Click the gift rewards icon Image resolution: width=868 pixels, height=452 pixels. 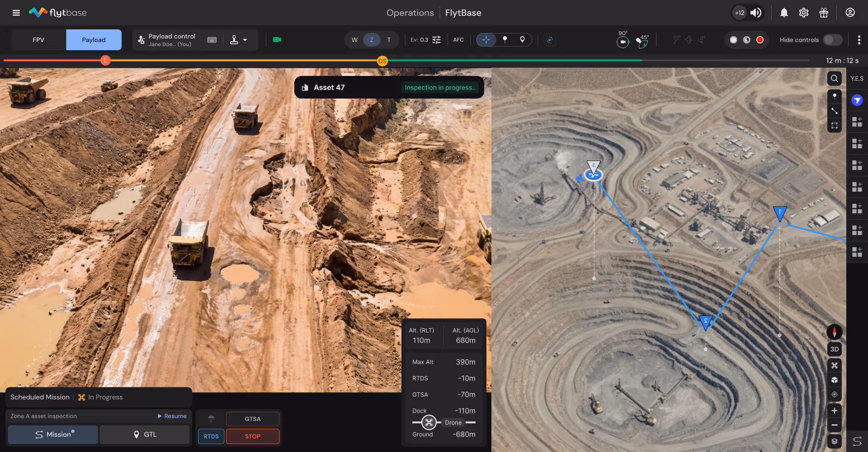[x=824, y=13]
